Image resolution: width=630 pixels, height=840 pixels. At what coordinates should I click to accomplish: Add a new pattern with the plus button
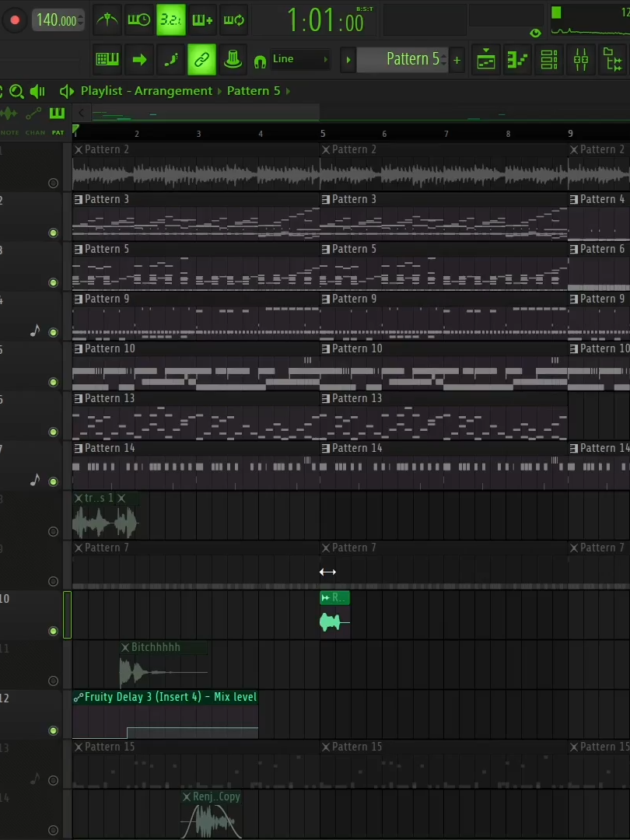[457, 61]
